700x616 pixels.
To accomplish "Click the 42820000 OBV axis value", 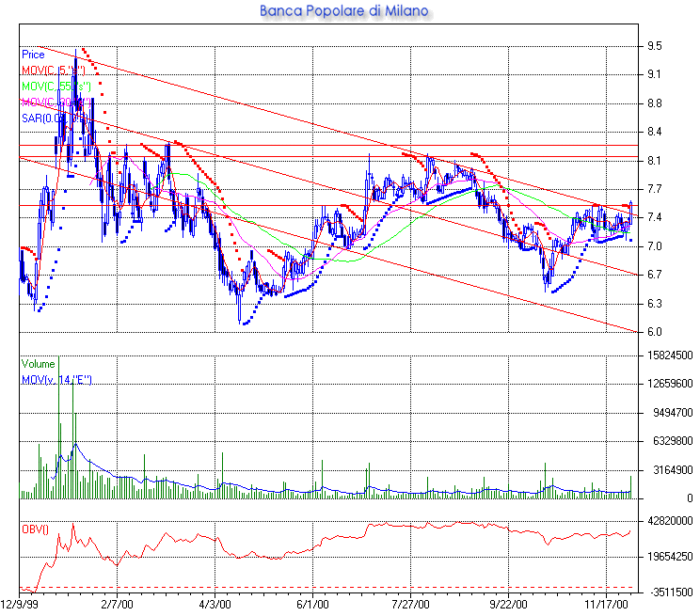I will pos(671,521).
